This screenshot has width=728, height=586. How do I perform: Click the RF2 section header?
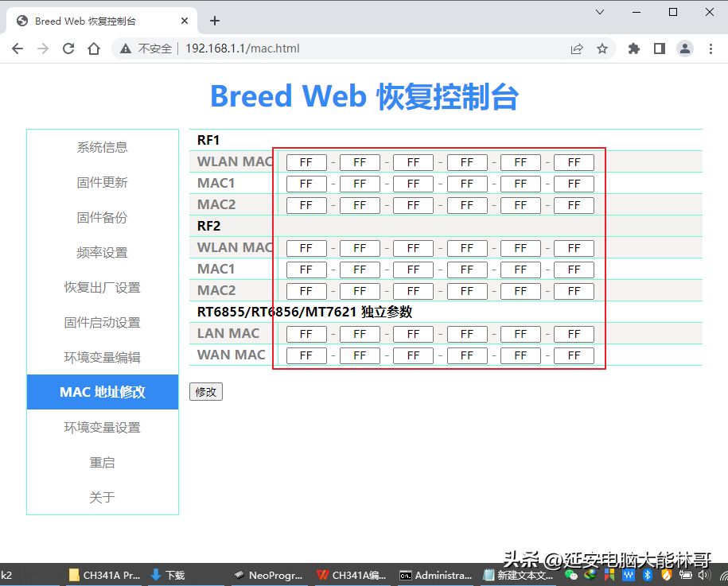tap(209, 226)
